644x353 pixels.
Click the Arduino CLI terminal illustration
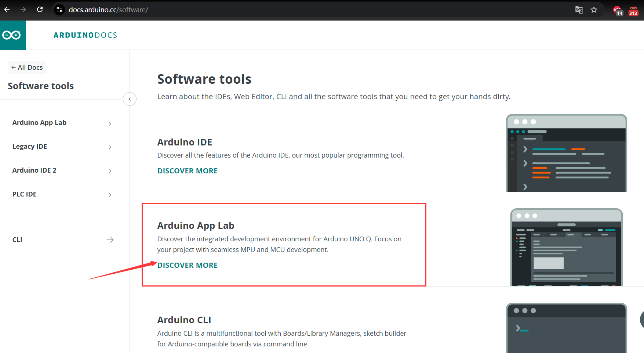coord(567,328)
